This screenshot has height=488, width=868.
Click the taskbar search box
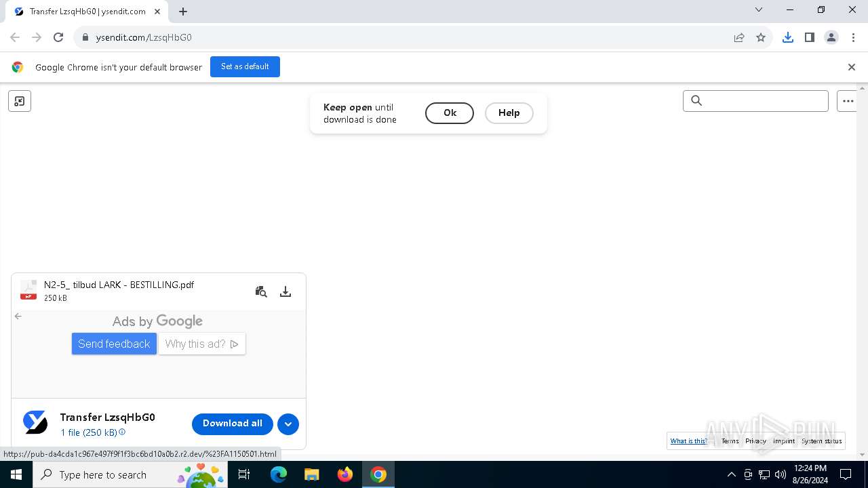[130, 474]
